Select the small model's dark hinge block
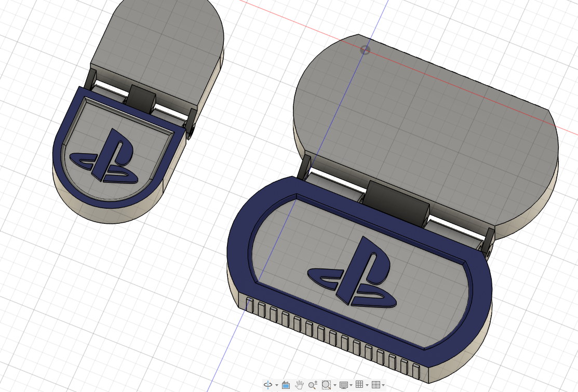Screen dimensions: 578x392 [x=142, y=99]
